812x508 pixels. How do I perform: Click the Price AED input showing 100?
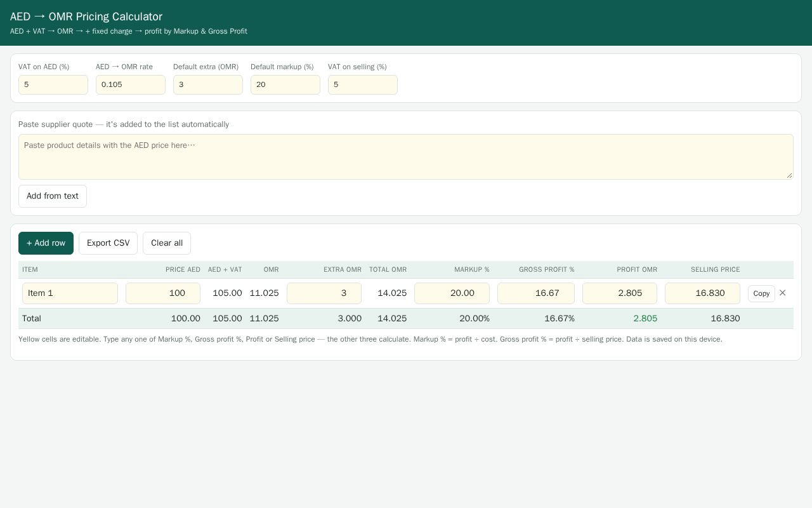pos(163,293)
